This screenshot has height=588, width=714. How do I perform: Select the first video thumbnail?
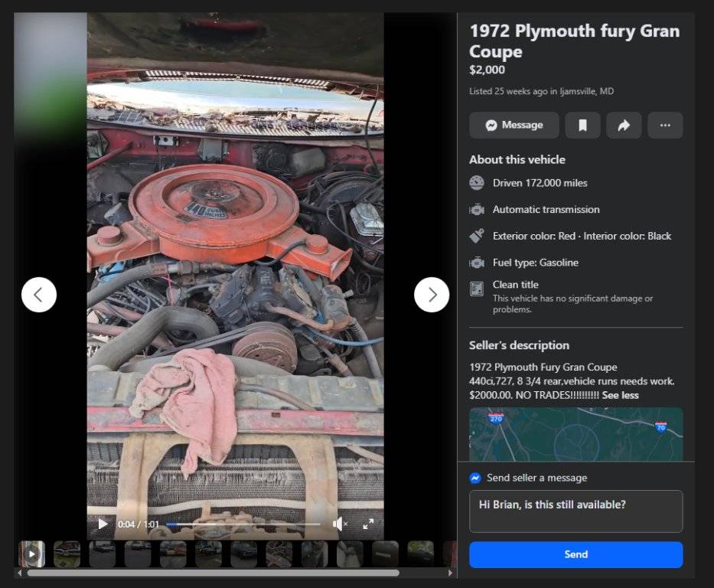(x=31, y=554)
